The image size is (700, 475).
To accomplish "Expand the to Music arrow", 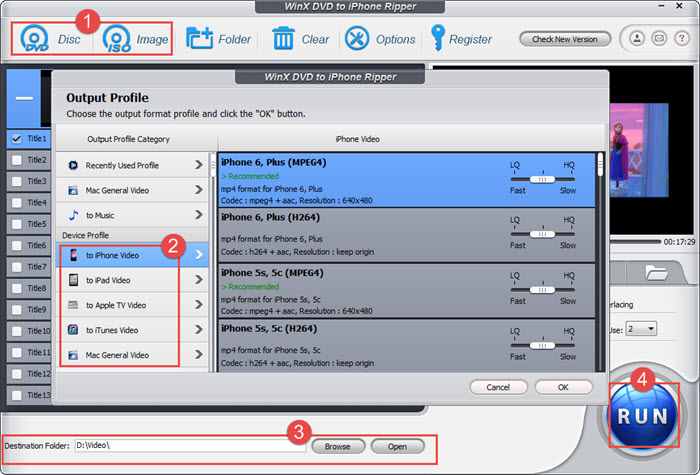I will [x=199, y=215].
